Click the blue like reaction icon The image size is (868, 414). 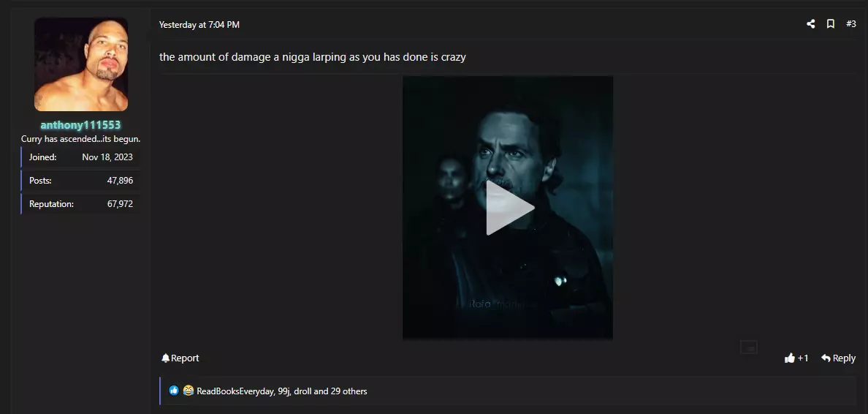coord(174,391)
